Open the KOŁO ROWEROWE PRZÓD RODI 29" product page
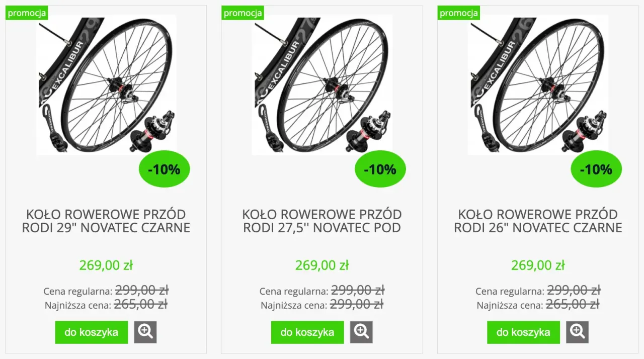644x359 pixels. 106,220
